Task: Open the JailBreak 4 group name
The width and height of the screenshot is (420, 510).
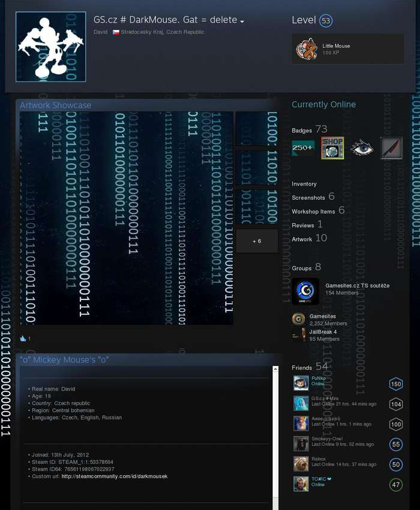Action: (323, 332)
